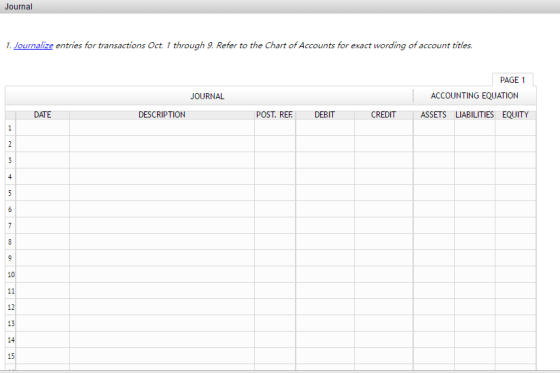
Task: Click the DEBIT cell in row 14
Action: 325,340
